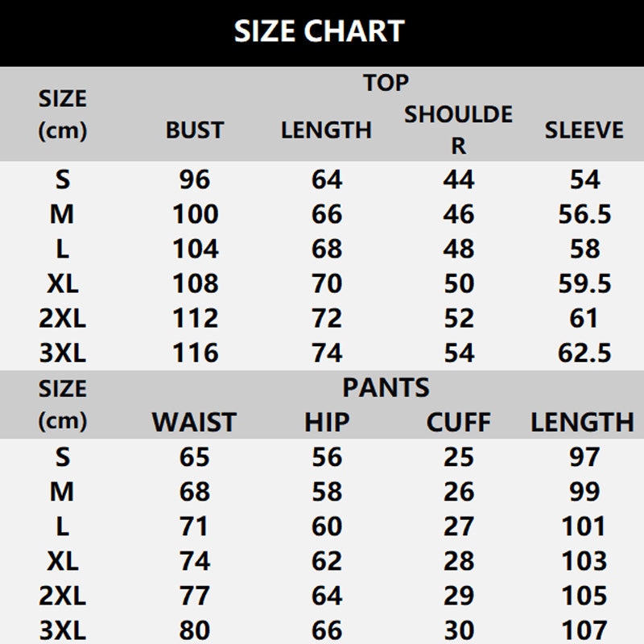Click waist value 74 for size XL
Viewport: 644px width, 644px height.
[195, 561]
